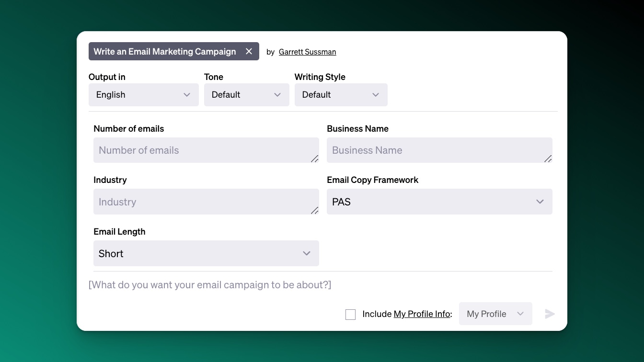
Task: Click the send arrow icon
Action: click(x=550, y=314)
